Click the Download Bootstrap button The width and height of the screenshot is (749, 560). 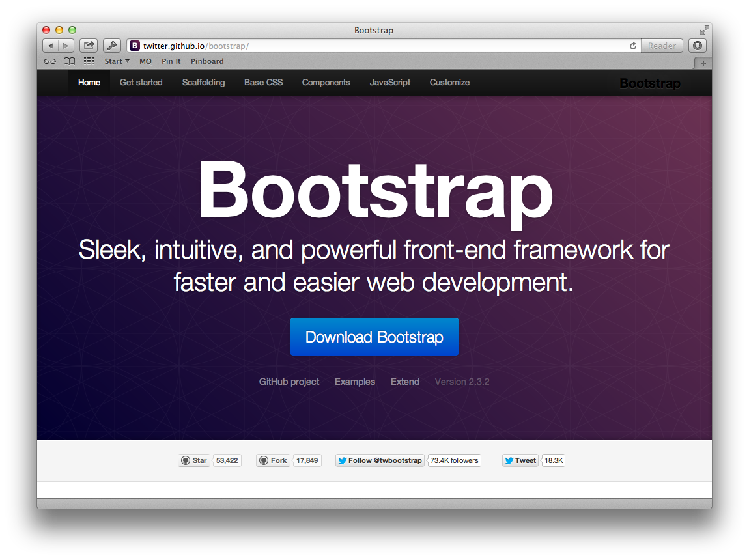point(374,337)
